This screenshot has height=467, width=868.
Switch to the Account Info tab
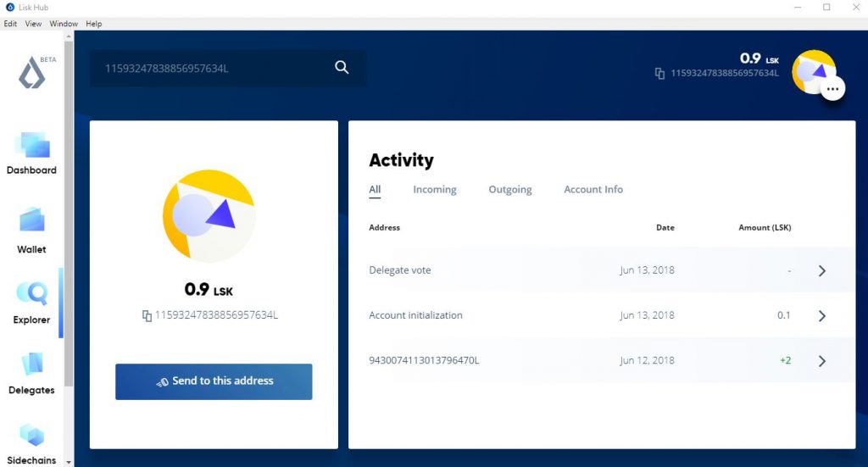coord(593,189)
